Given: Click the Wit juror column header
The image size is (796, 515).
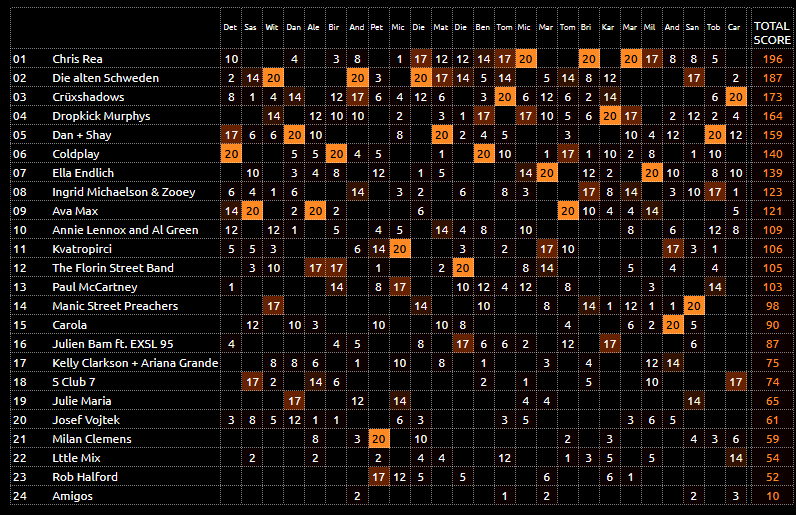Looking at the screenshot, I should click(x=272, y=27).
